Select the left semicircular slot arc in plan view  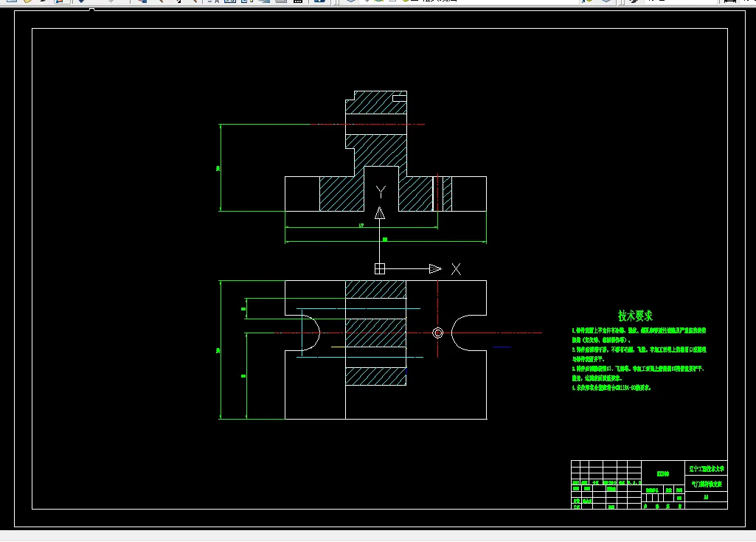pos(311,333)
